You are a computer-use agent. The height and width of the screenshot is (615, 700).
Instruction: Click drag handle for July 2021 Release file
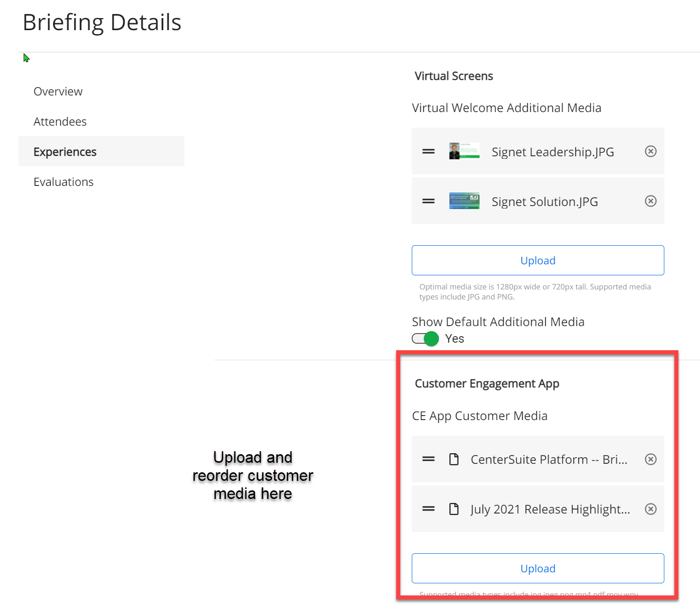(428, 509)
